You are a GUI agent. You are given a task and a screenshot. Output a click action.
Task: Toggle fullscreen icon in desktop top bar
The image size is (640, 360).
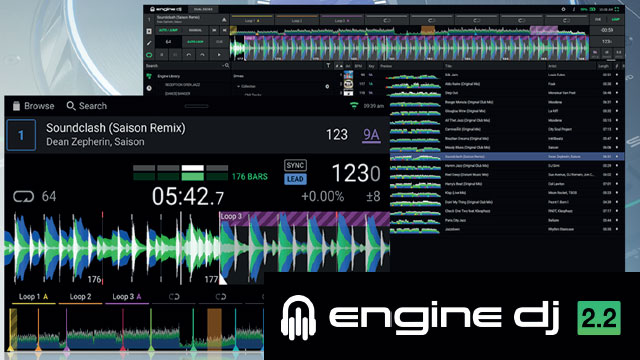(617, 9)
